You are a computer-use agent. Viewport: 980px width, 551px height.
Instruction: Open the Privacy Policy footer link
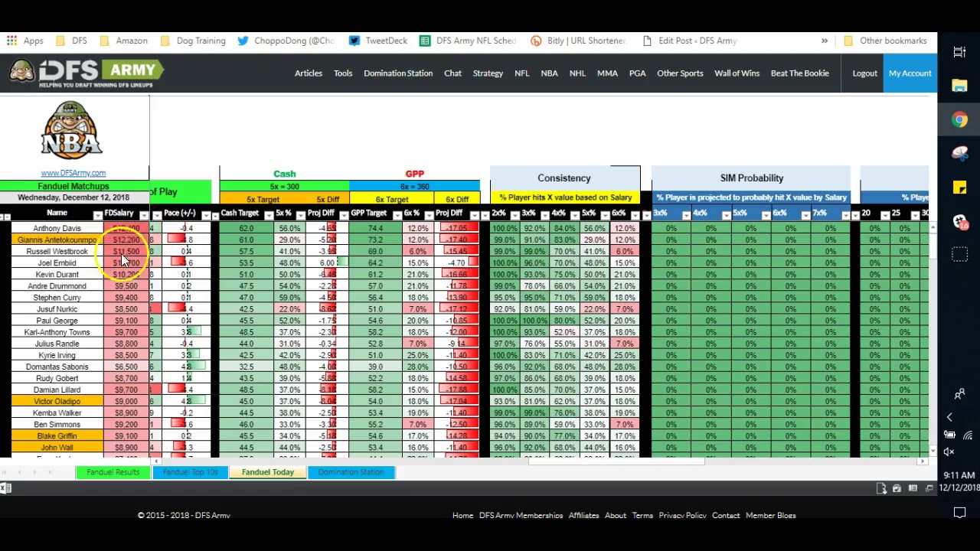pos(682,515)
